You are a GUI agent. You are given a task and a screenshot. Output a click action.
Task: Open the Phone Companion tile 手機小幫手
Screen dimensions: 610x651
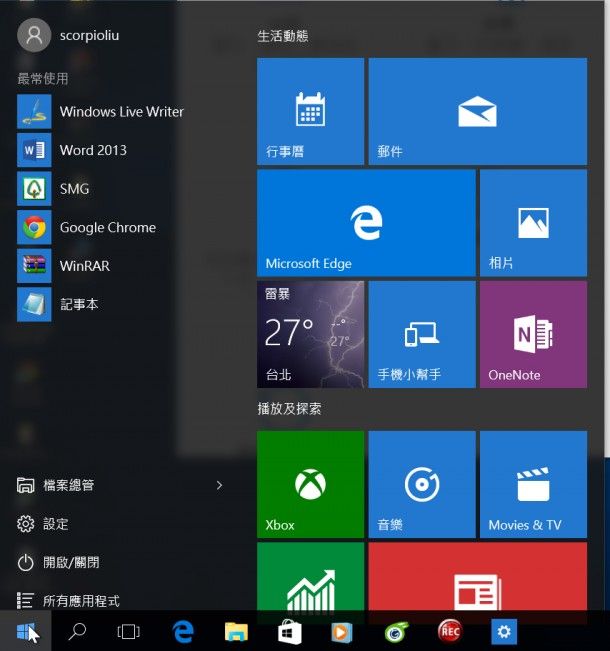click(x=422, y=335)
